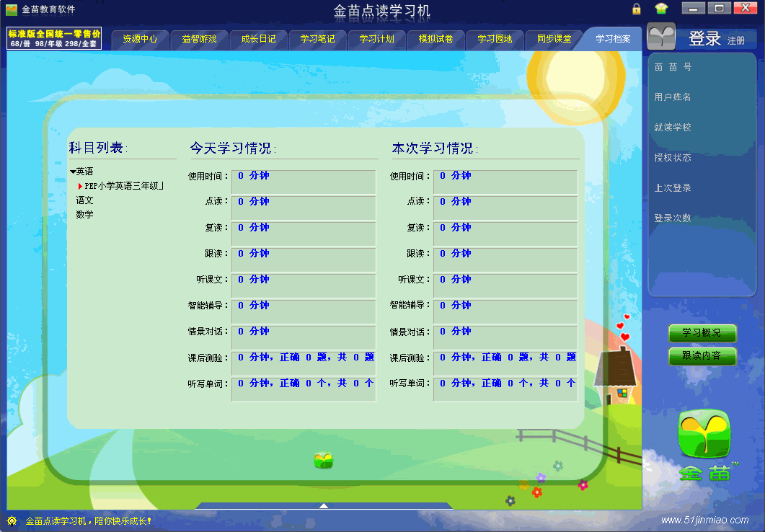Image resolution: width=765 pixels, height=532 pixels.
Task: Select 数学 in the subject list
Action: (x=84, y=214)
